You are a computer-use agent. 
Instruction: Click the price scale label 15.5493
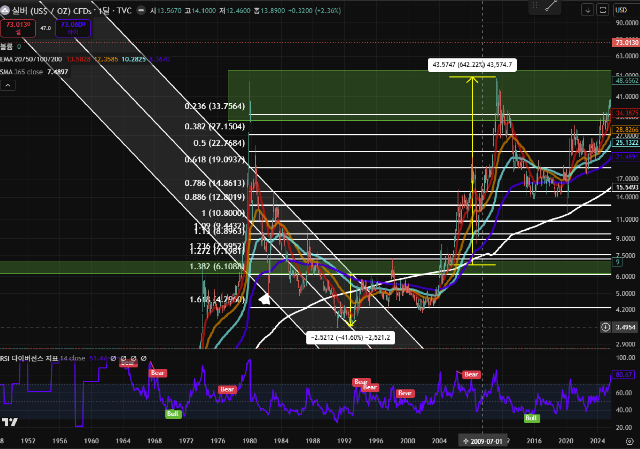(x=626, y=187)
